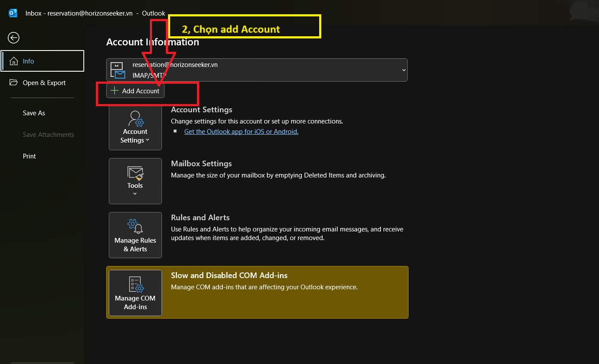Click the back arrow to exit Backstage

click(x=14, y=38)
